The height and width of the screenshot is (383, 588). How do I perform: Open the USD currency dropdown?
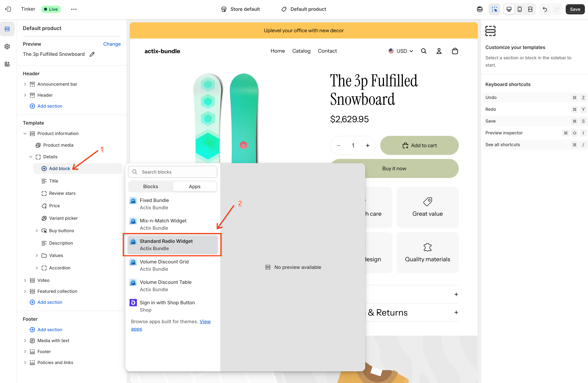(x=401, y=51)
